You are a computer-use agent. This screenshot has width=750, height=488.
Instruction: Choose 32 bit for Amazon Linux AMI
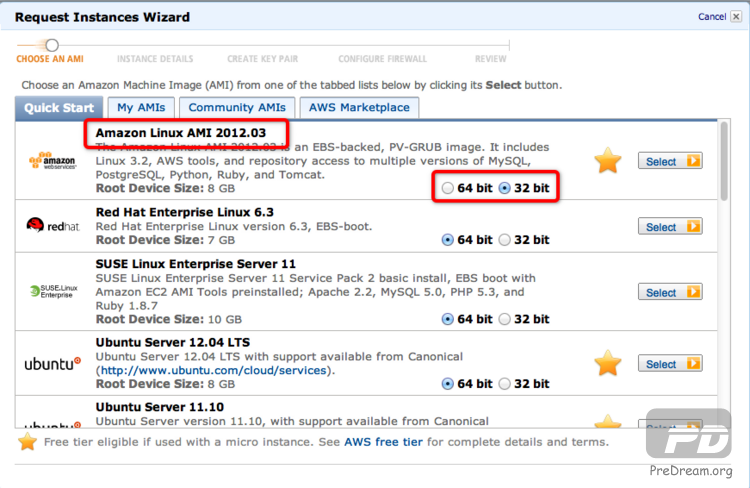505,188
